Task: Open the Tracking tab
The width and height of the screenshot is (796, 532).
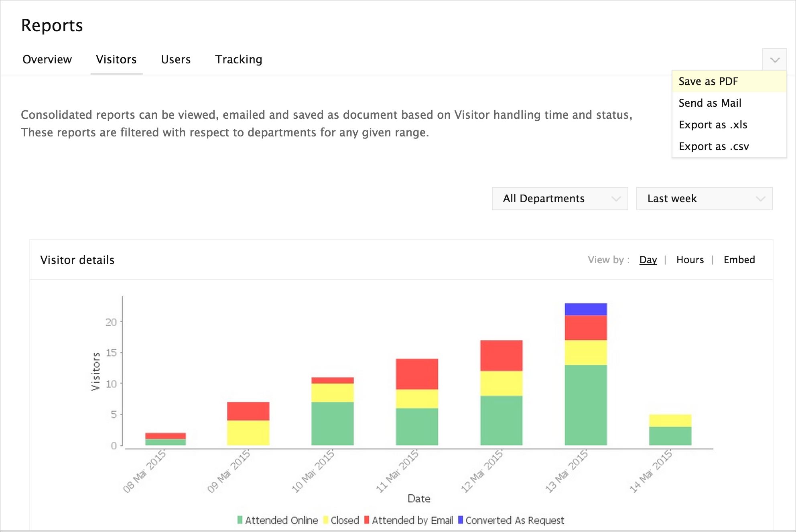Action: [238, 59]
